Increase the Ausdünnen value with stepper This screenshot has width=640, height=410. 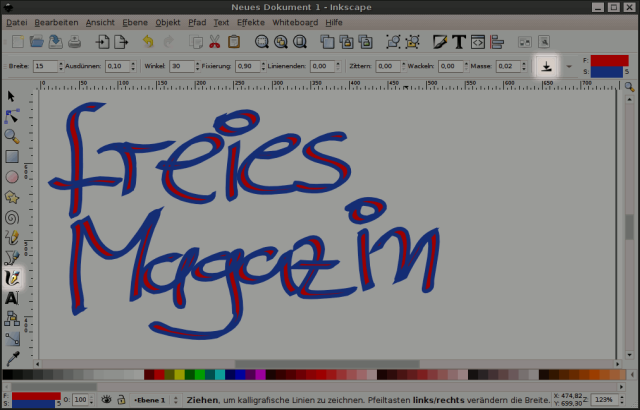click(x=133, y=63)
